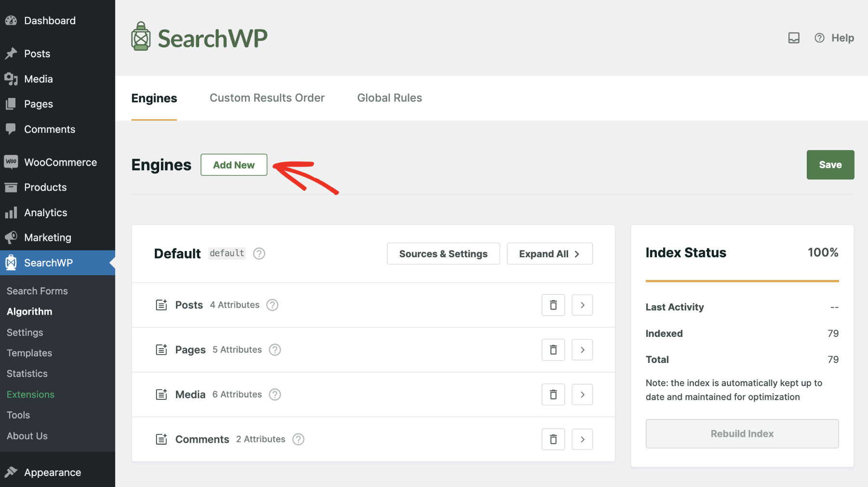Viewport: 868px width, 487px height.
Task: Click the Comments bubble icon in sidebar
Action: point(11,129)
